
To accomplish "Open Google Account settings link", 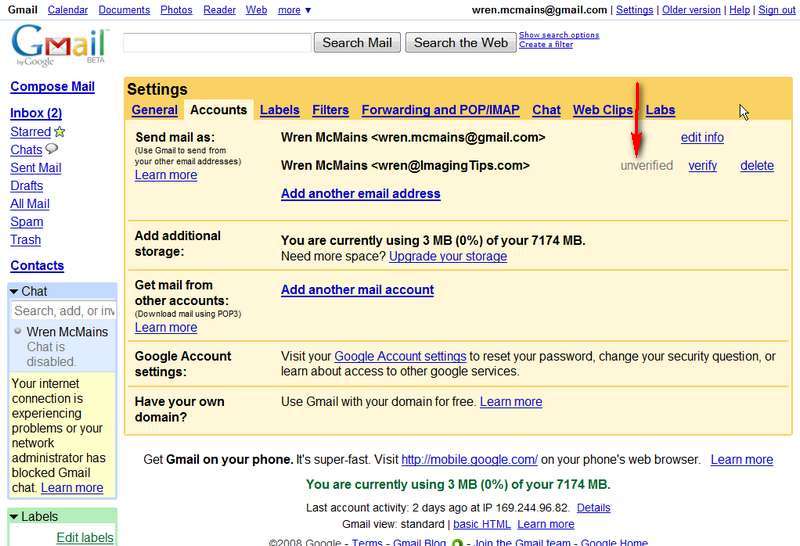I will point(401,356).
